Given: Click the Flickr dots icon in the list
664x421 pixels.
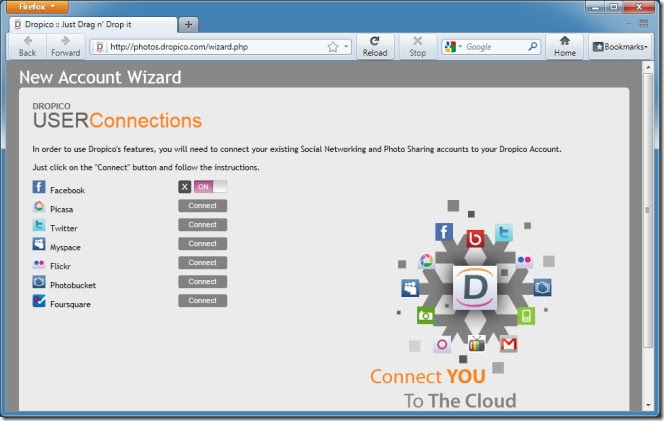Looking at the screenshot, I should [39, 263].
